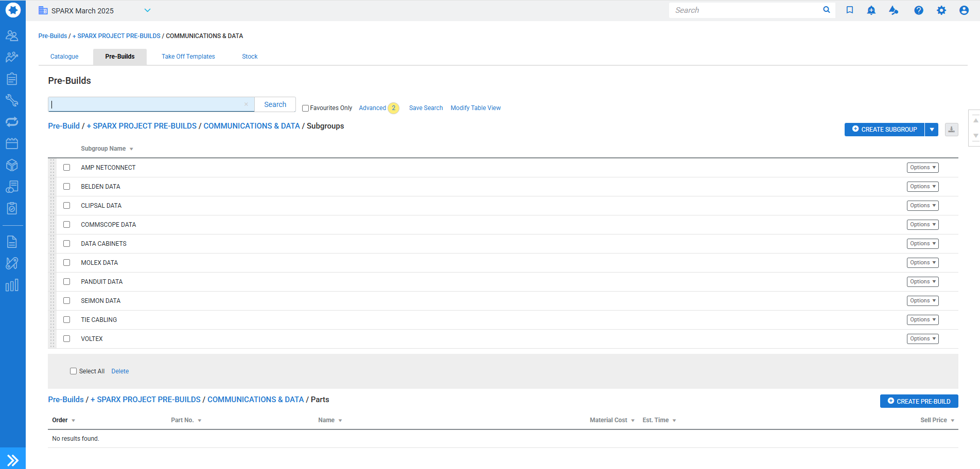Image resolution: width=980 pixels, height=469 pixels.
Task: Click the CREATE PRE-BUILD button
Action: coord(919,402)
